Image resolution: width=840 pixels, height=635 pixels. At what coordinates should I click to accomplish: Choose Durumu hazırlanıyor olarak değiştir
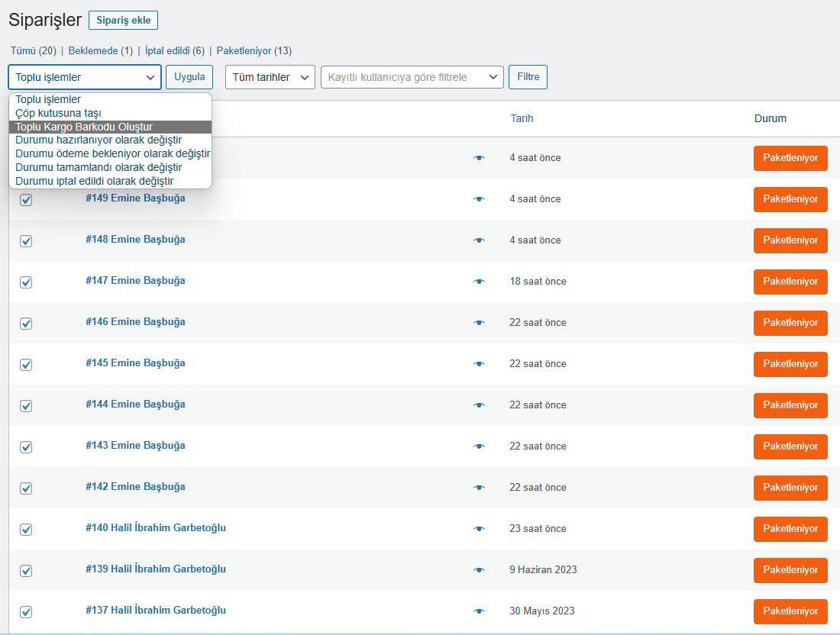pyautogui.click(x=111, y=140)
